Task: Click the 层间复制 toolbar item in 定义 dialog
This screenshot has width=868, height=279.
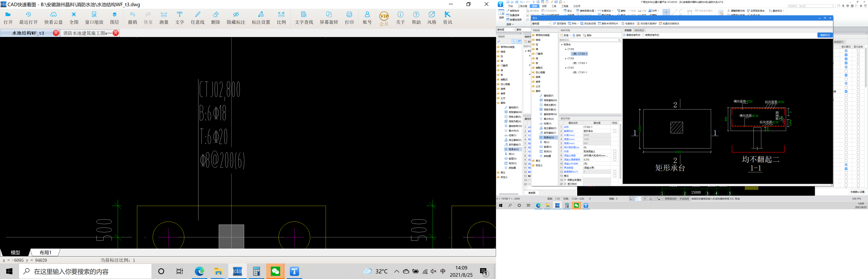Action: 560,24
